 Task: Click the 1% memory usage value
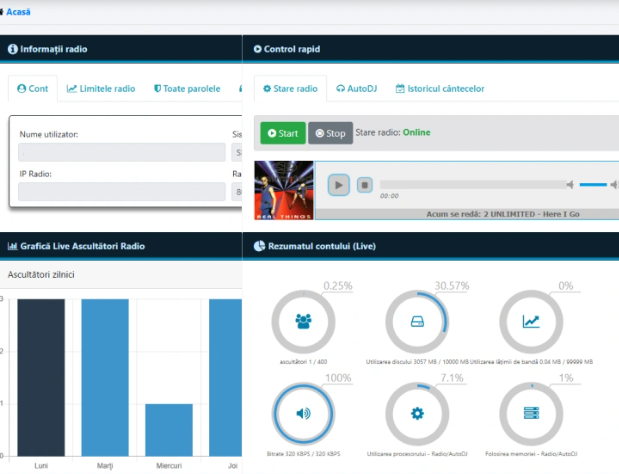pos(566,378)
